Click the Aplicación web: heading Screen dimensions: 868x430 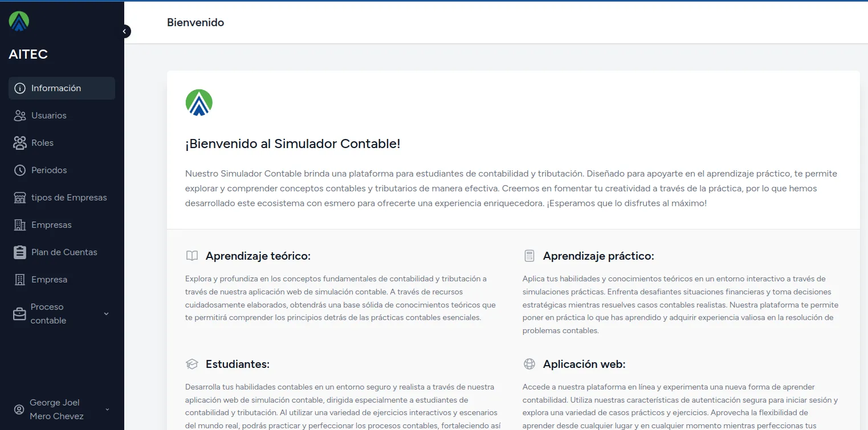(x=584, y=364)
